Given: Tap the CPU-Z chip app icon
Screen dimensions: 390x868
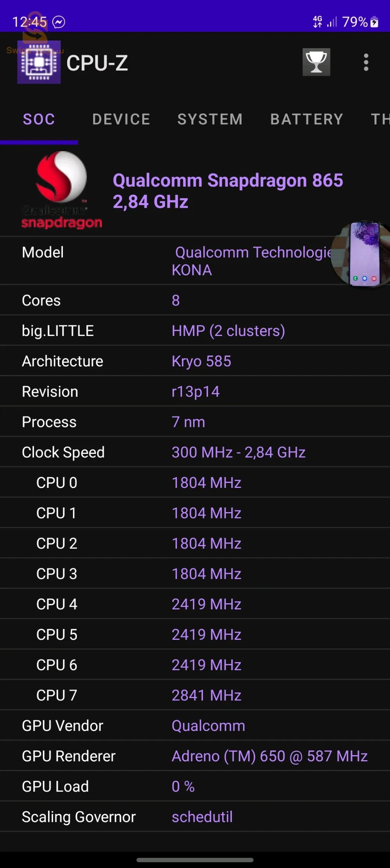Looking at the screenshot, I should coord(39,63).
